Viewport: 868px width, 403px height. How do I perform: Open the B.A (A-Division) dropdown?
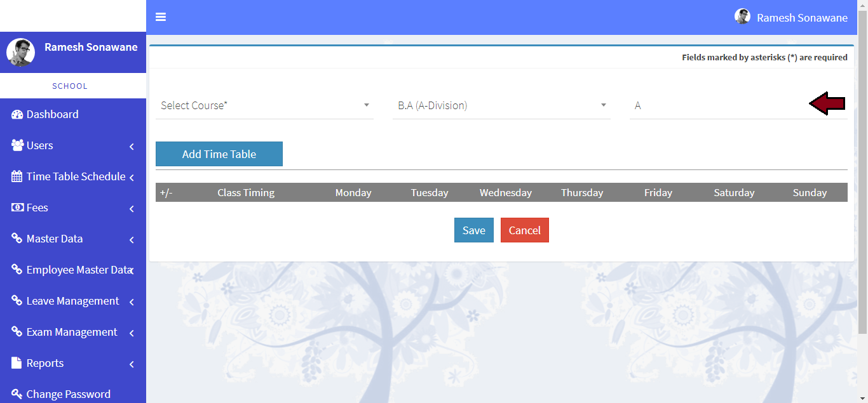pyautogui.click(x=501, y=105)
